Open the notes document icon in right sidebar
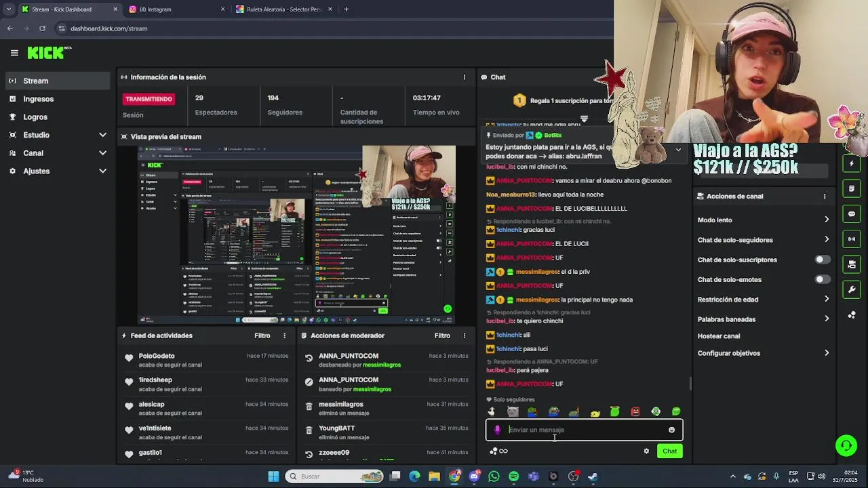The image size is (868, 488). [x=852, y=188]
